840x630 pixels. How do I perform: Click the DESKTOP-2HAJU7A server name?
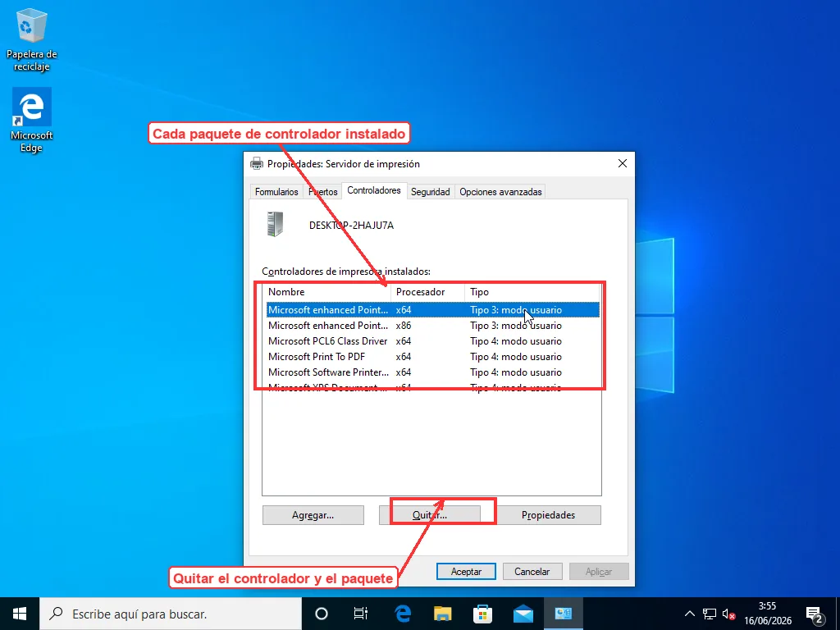[351, 226]
